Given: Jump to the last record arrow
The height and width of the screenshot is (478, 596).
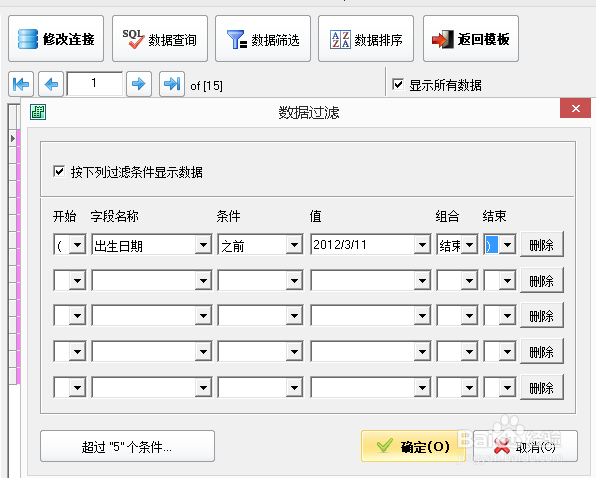Looking at the screenshot, I should click(x=172, y=84).
